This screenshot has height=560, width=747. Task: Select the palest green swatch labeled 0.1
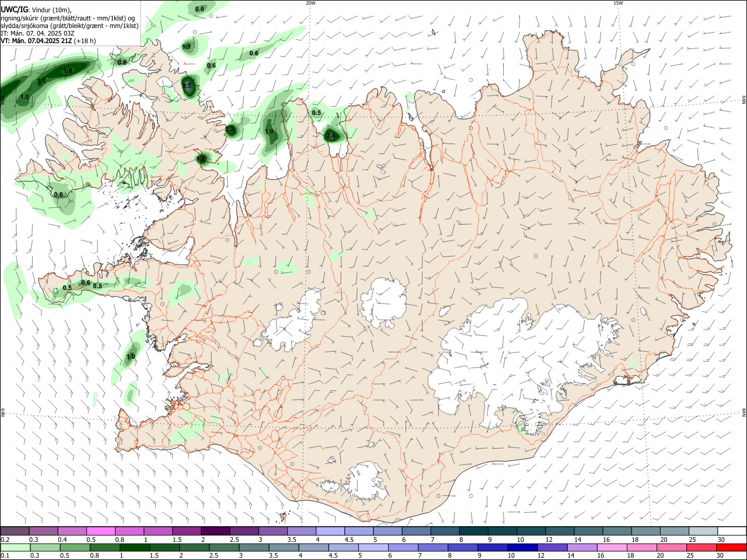15,547
